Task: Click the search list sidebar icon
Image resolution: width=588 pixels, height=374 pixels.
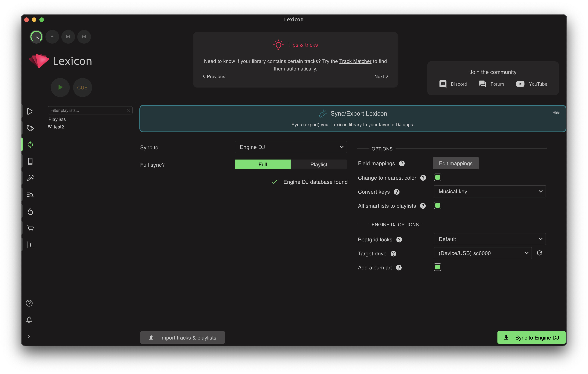Action: coord(30,195)
